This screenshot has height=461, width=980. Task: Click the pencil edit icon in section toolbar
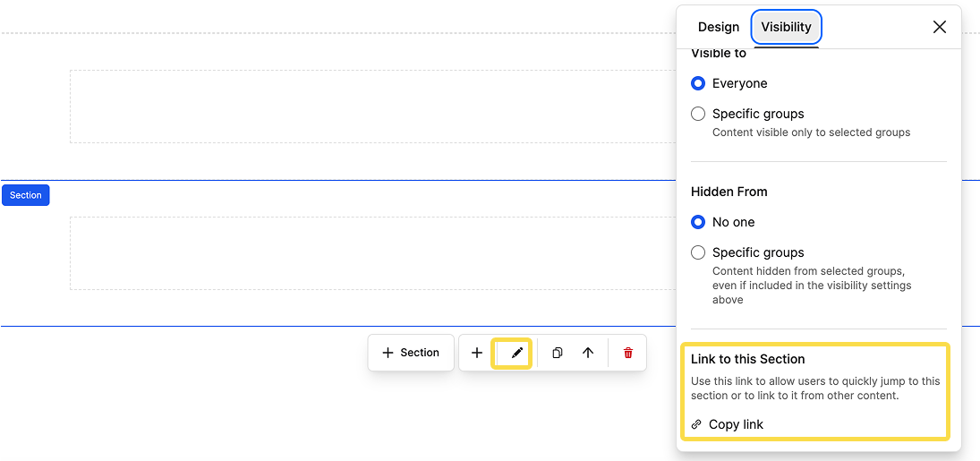point(516,353)
